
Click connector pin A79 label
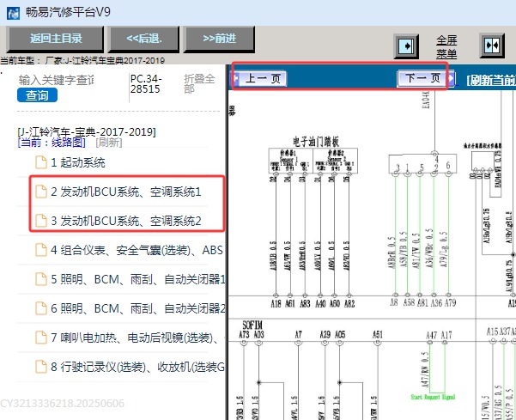[x=451, y=303]
